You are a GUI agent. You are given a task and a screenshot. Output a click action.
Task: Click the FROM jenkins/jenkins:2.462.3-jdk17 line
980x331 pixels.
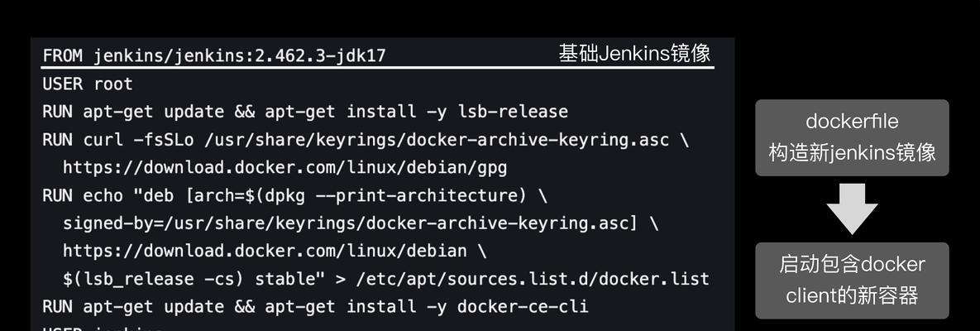pyautogui.click(x=214, y=56)
